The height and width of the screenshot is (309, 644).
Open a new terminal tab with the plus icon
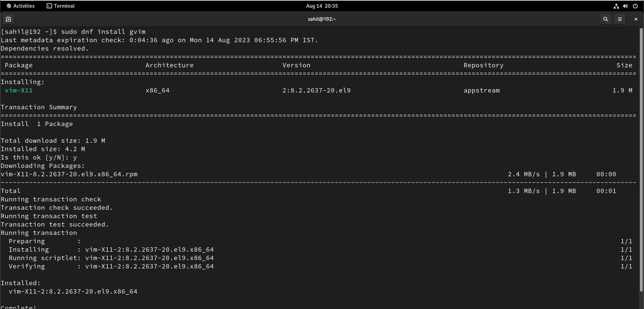(x=8, y=19)
